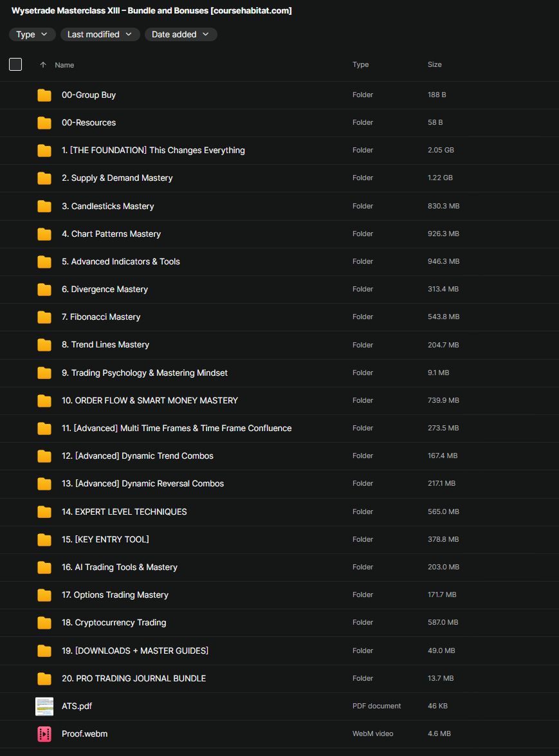
Task: Open the Type filter dropdown
Action: coord(32,34)
